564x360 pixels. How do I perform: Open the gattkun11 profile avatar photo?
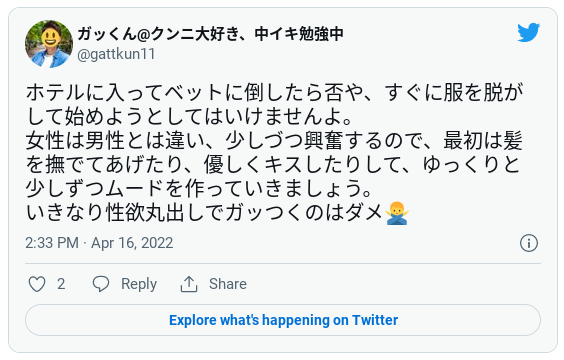click(49, 44)
